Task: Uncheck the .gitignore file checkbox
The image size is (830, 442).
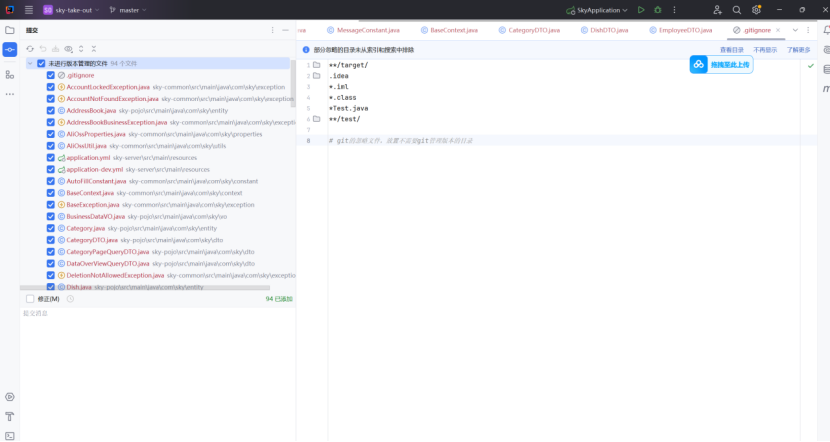Action: (51, 75)
